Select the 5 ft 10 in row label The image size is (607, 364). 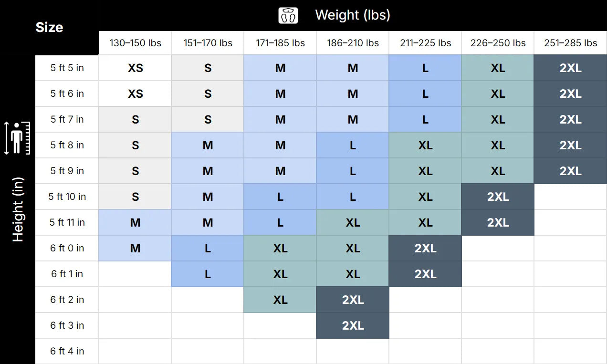[x=67, y=197]
